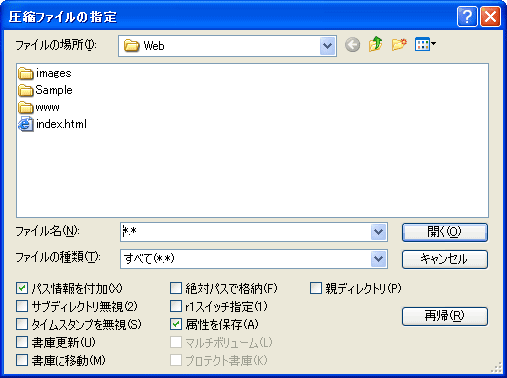Enable 書庫更新(U) checkbox

pyautogui.click(x=22, y=342)
